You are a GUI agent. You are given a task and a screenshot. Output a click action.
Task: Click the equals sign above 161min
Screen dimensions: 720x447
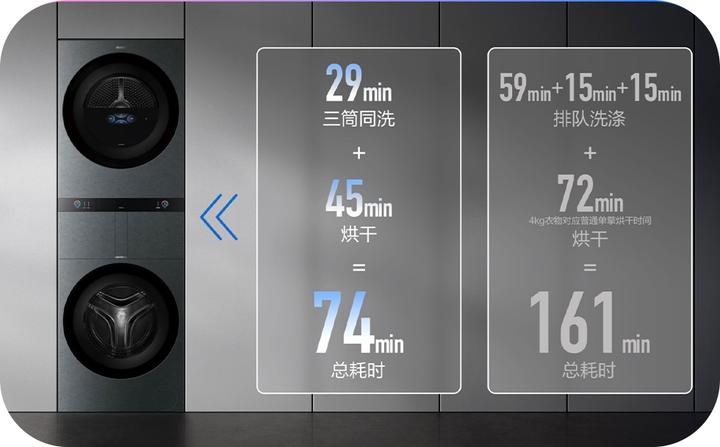589,267
